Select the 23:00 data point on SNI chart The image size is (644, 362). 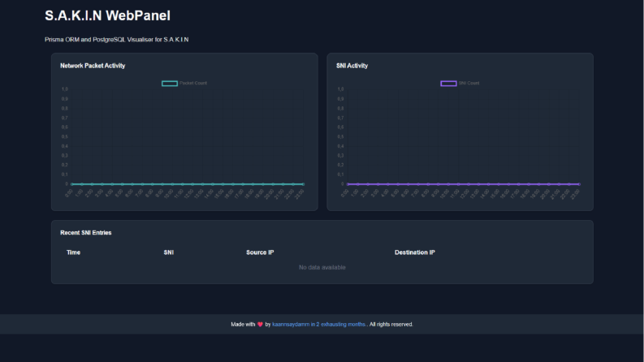579,184
